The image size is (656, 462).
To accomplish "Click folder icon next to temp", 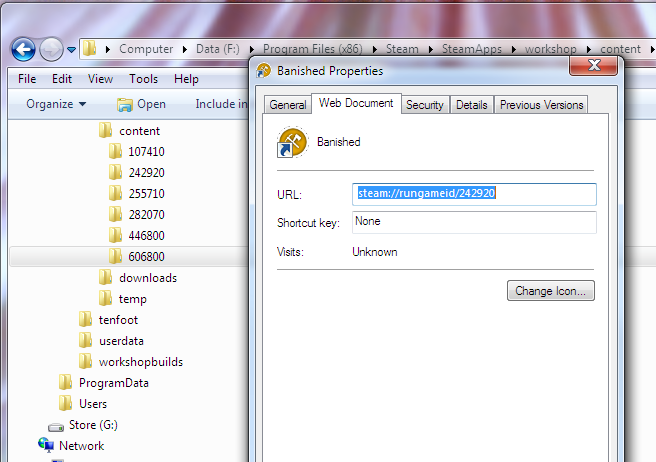I will (105, 298).
